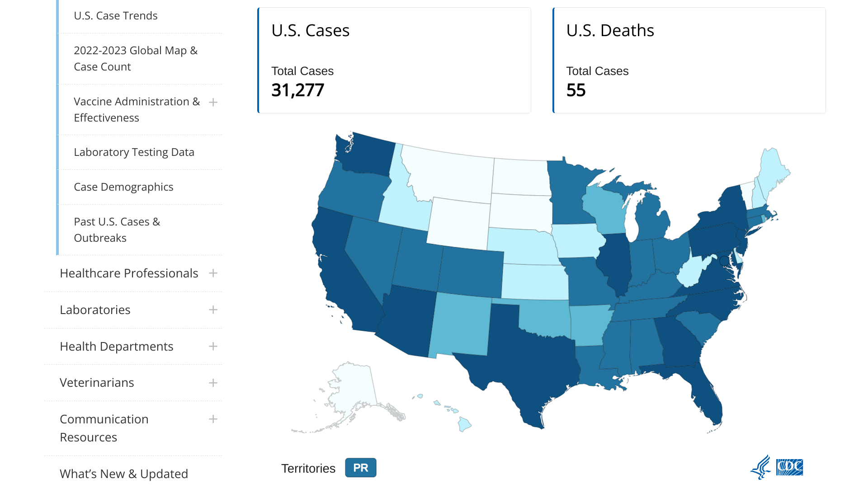Select Hawaii's big island on the map

464,424
